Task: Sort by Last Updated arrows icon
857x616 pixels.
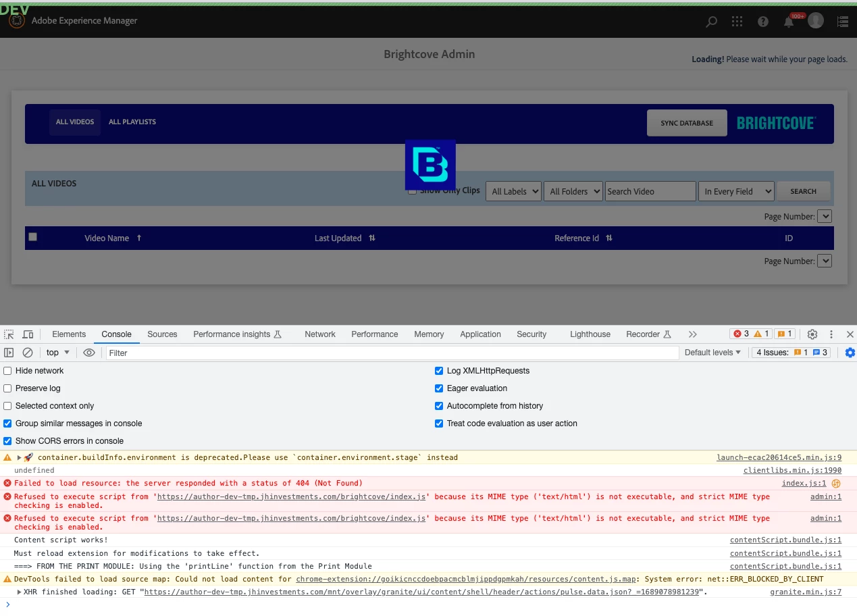Action: point(372,238)
